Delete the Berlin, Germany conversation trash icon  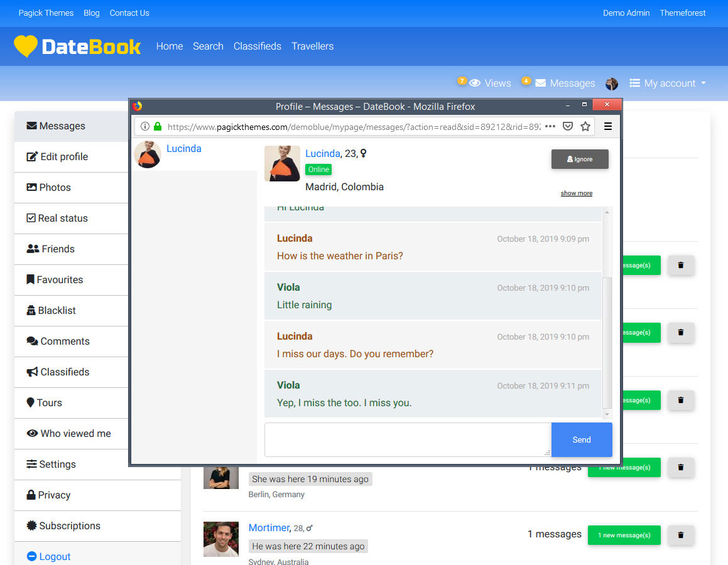681,467
